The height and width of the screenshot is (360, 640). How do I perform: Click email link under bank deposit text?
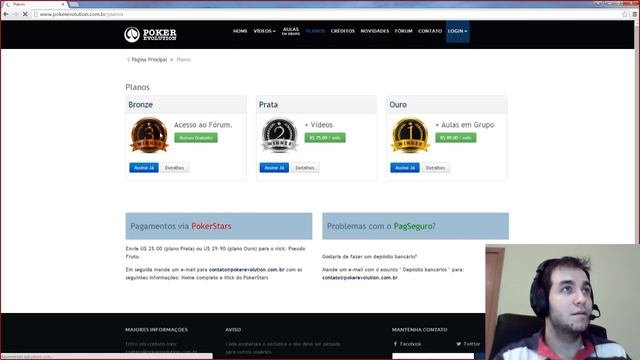pos(360,278)
